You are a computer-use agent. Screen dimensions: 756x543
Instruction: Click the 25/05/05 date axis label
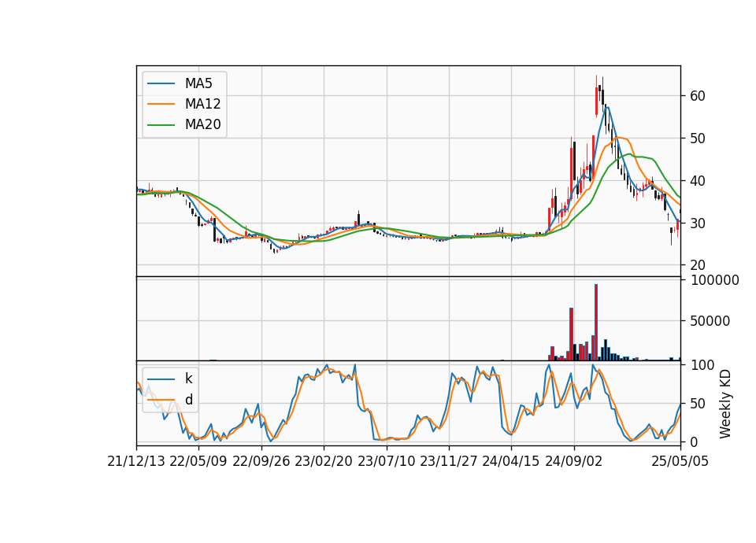[680, 461]
